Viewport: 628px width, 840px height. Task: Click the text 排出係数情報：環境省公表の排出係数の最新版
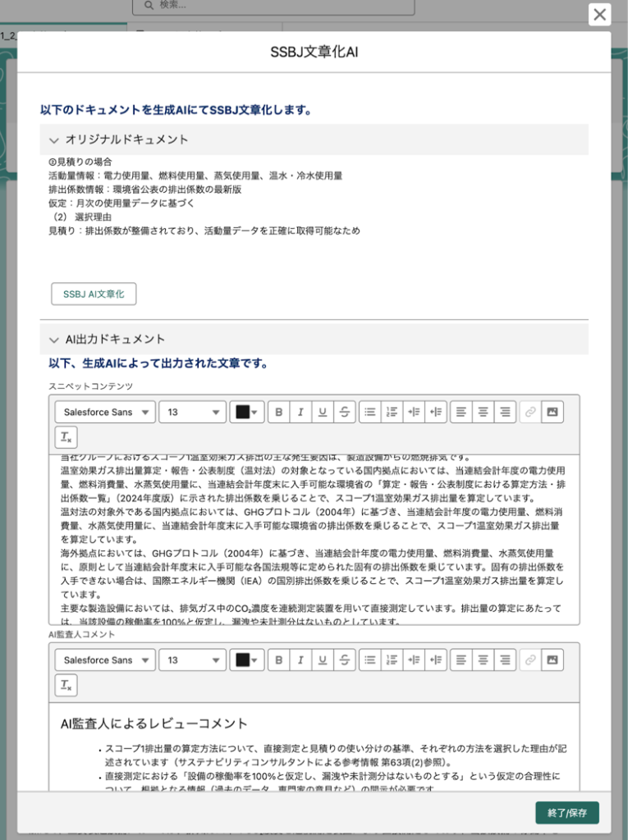click(144, 189)
